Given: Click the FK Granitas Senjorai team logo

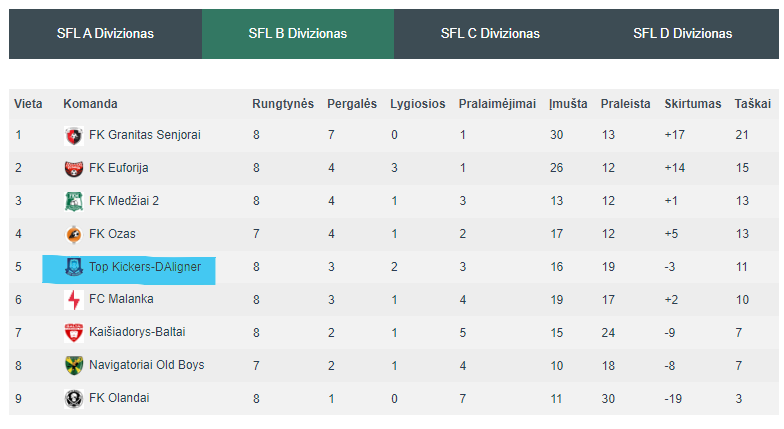Looking at the screenshot, I should coord(74,136).
